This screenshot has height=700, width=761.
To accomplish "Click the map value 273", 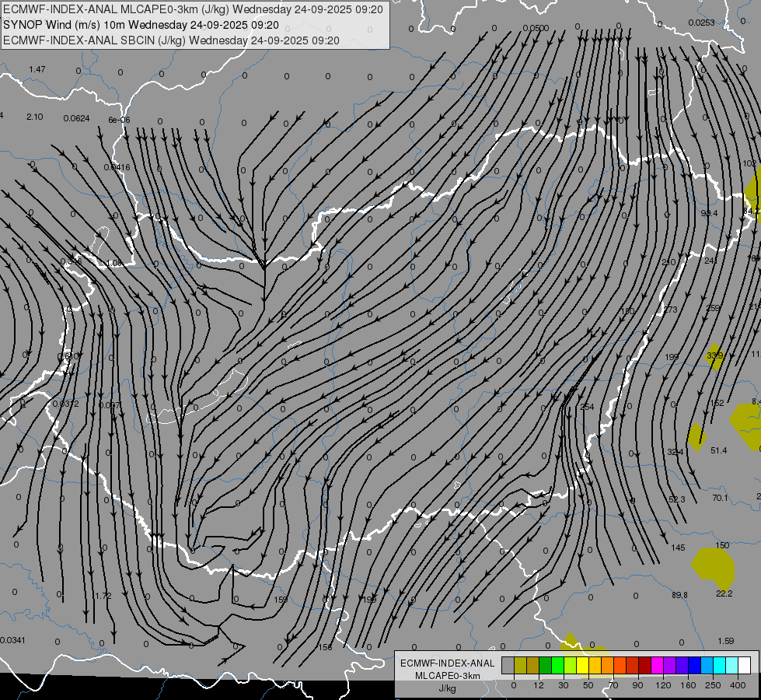I will click(x=670, y=310).
